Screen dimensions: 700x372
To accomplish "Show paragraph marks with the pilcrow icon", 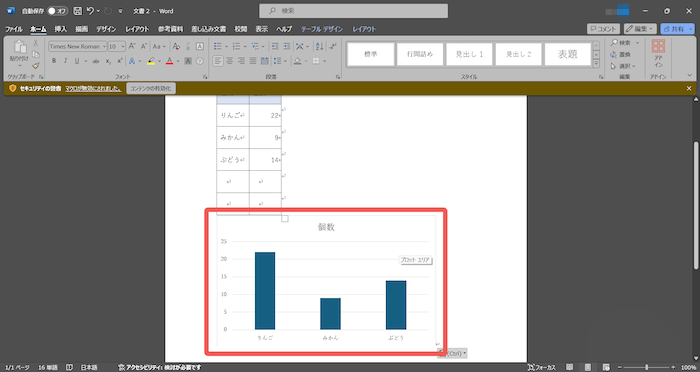I will [333, 46].
